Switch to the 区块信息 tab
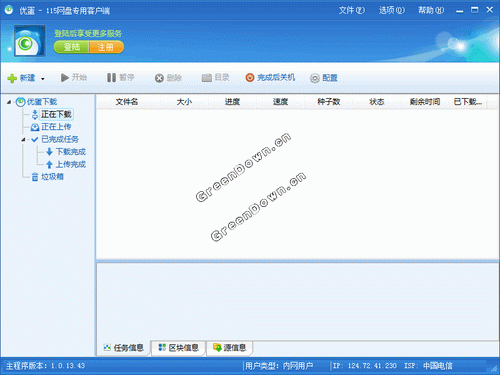 point(178,348)
